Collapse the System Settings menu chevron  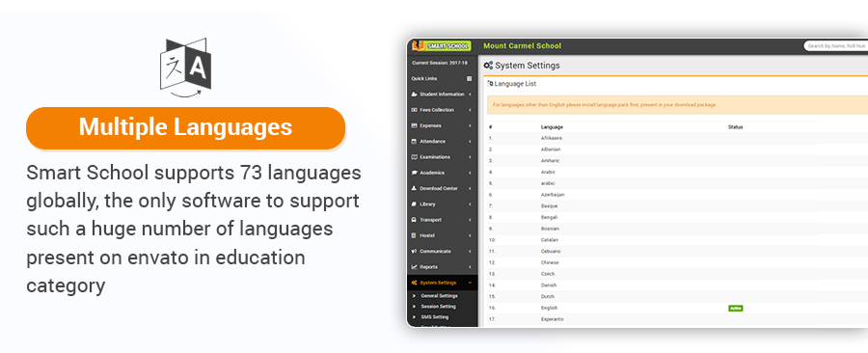(x=470, y=283)
